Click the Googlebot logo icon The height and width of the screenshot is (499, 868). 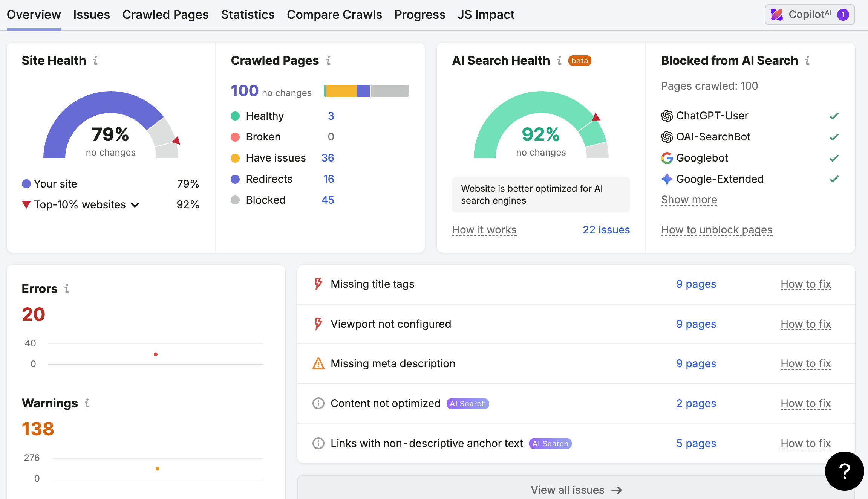tap(667, 158)
